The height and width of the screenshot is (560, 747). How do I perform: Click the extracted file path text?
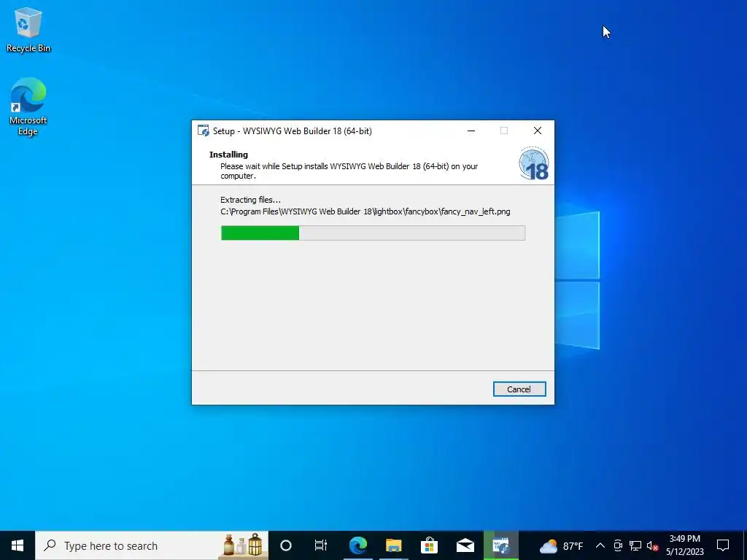[365, 211]
